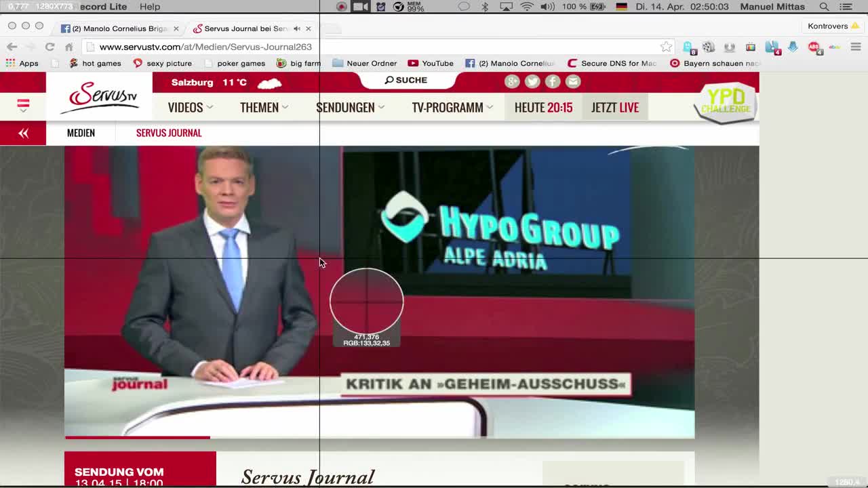Go back with the browser back arrow
The width and height of the screenshot is (868, 488).
coord(12,47)
